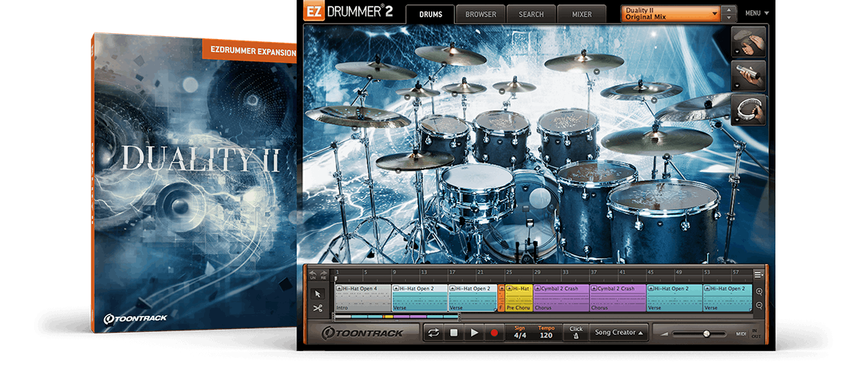Click the Redo arrow icon

(323, 274)
